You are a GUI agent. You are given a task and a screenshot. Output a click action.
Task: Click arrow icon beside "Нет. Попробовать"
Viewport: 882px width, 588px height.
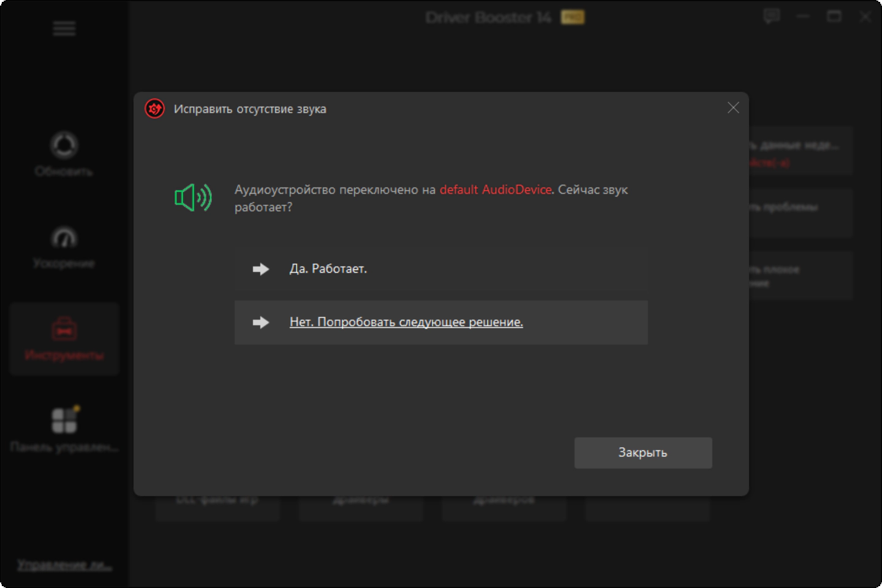[261, 322]
